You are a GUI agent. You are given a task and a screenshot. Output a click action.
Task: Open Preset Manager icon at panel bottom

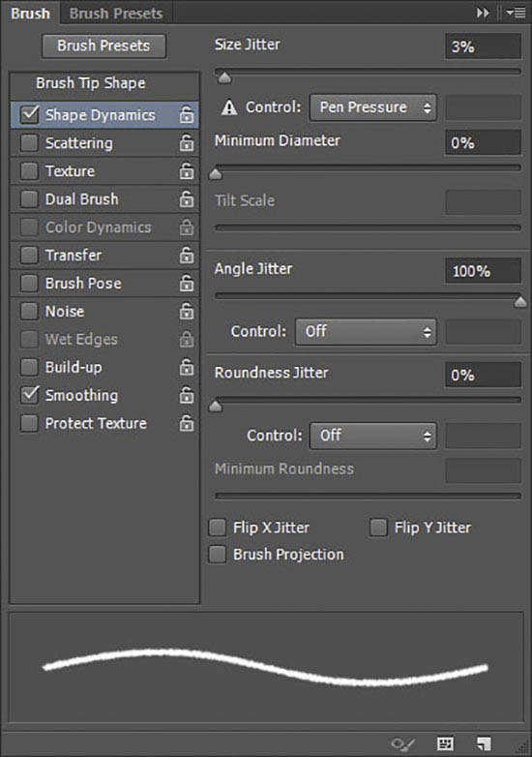pyautogui.click(x=445, y=743)
